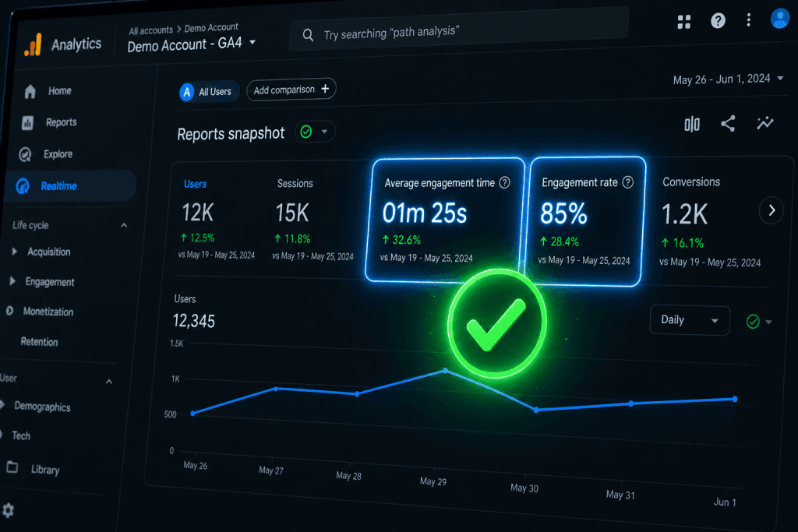Open the May 26 - Jun 1, 2024 date range picker
Viewport: 798px width, 532px height.
(x=728, y=79)
